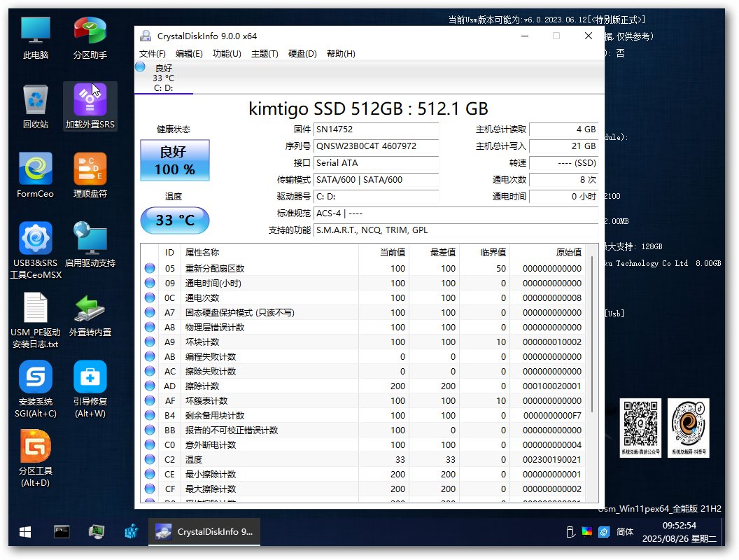Click the 原始值 column header
739x560 pixels.
(548, 252)
